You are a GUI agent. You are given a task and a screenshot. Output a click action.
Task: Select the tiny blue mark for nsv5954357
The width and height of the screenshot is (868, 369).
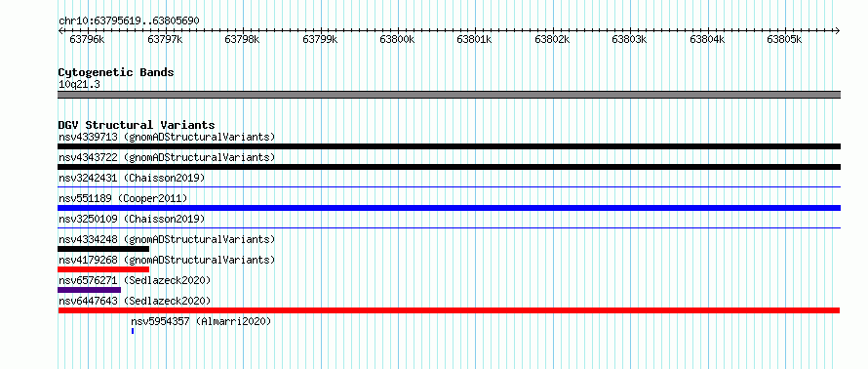(x=133, y=331)
